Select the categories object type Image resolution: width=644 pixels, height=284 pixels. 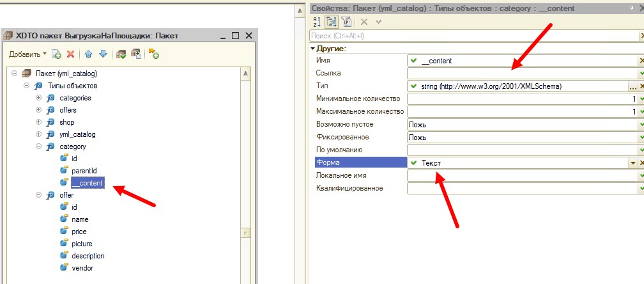click(75, 98)
